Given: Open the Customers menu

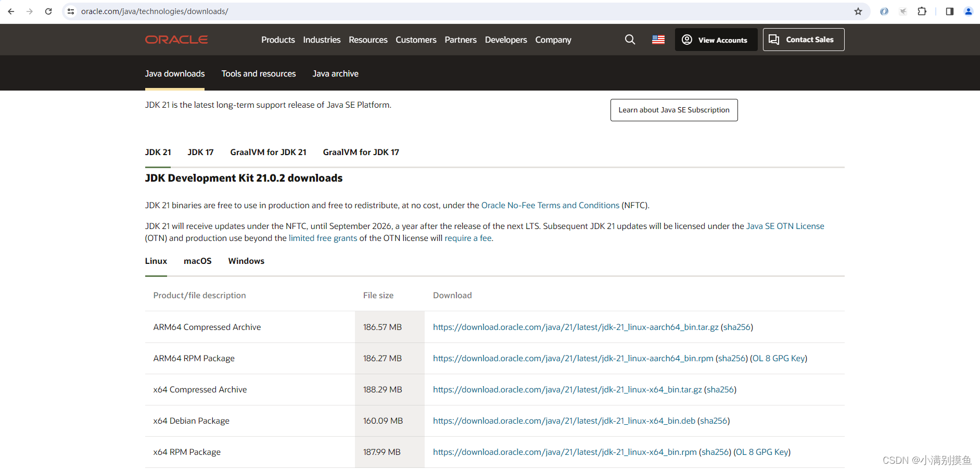Looking at the screenshot, I should pos(416,40).
